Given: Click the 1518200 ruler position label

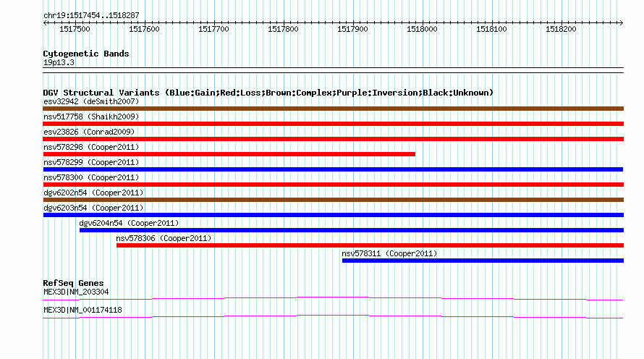Looking at the screenshot, I should coord(561,29).
